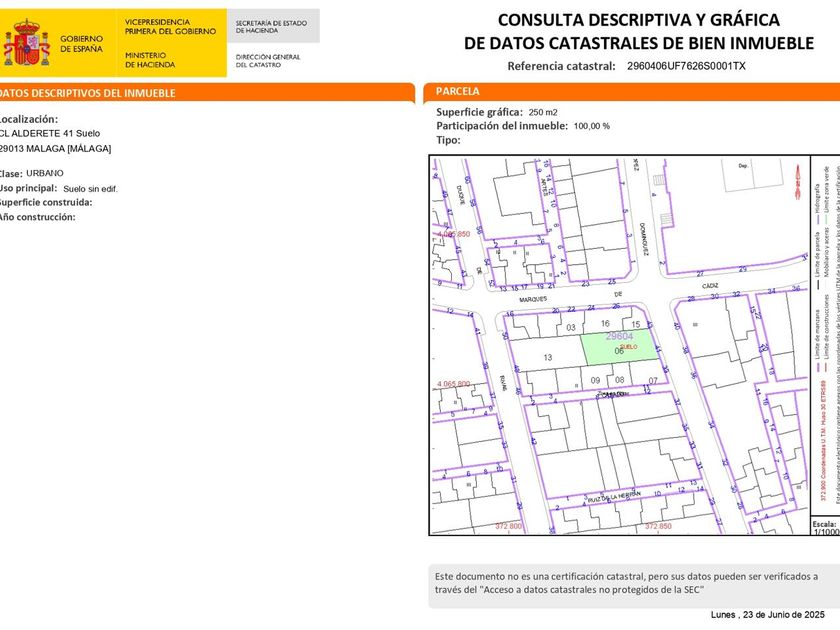Click the 'Escala:' scale box
This screenshot has width=840, height=630.
coord(825,527)
